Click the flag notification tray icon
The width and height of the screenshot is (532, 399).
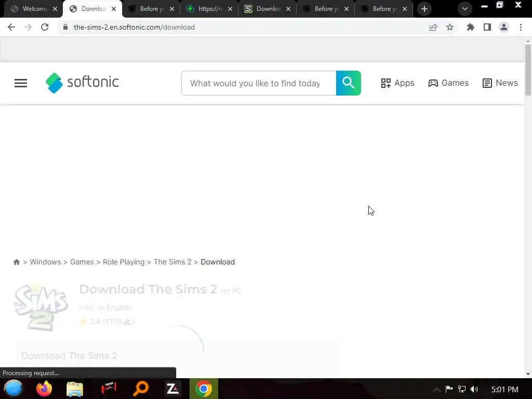click(x=449, y=389)
